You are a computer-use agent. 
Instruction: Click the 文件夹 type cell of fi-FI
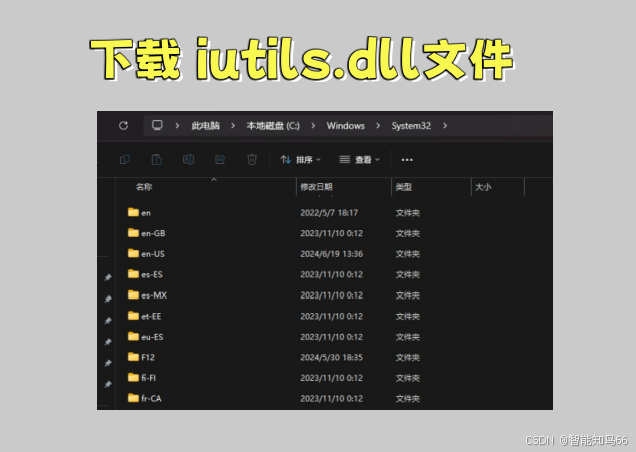(x=408, y=378)
